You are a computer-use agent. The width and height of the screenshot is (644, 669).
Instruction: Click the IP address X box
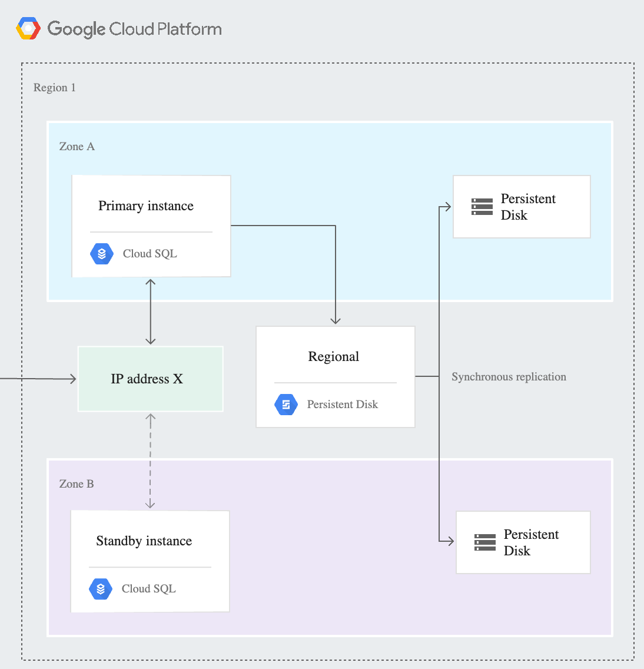[x=151, y=379]
